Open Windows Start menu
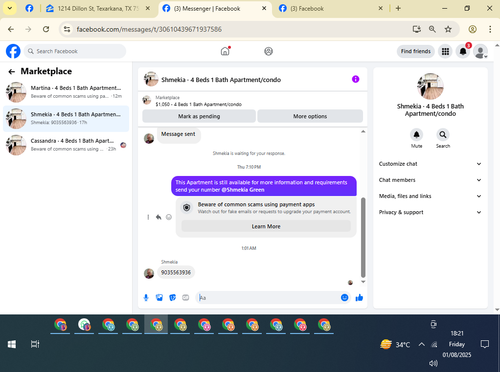The image size is (500, 372). pyautogui.click(x=12, y=344)
